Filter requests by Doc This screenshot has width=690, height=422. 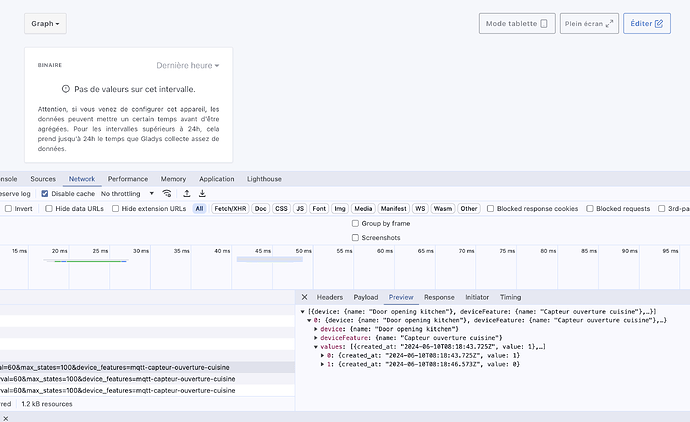[261, 209]
